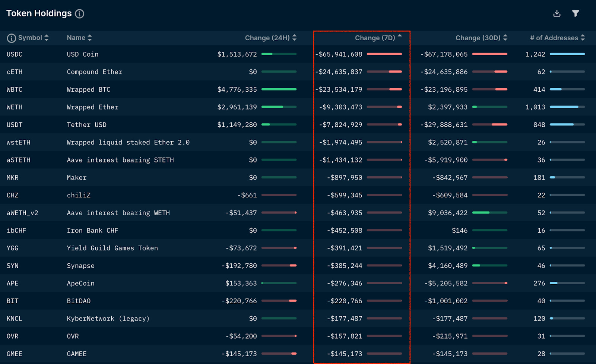Click the Wrapped BTC name
The height and width of the screenshot is (364, 596).
89,89
